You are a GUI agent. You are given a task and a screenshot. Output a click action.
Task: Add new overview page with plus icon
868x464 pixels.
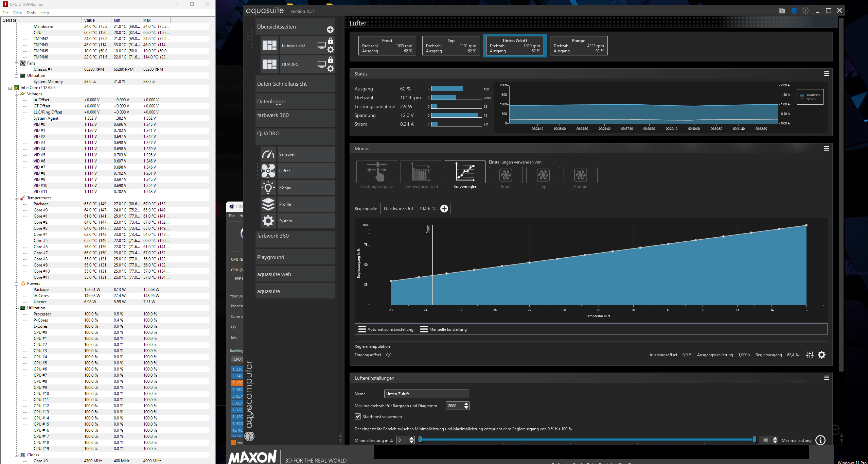point(330,30)
